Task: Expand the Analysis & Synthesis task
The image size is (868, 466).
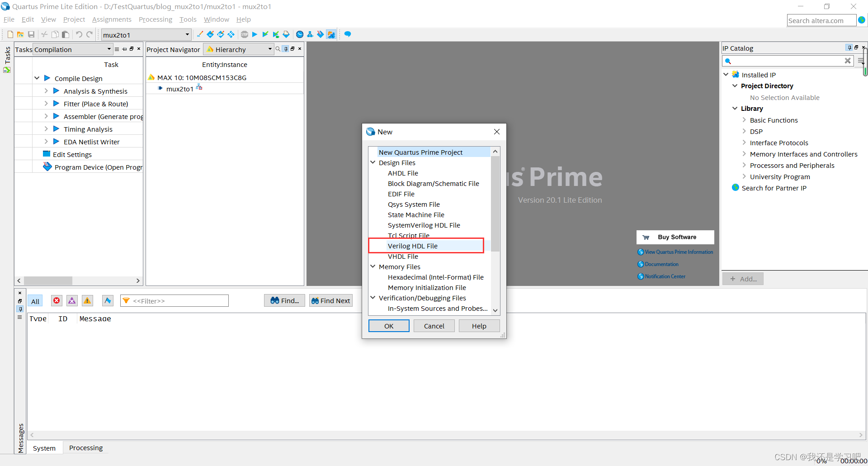Action: 46,91
